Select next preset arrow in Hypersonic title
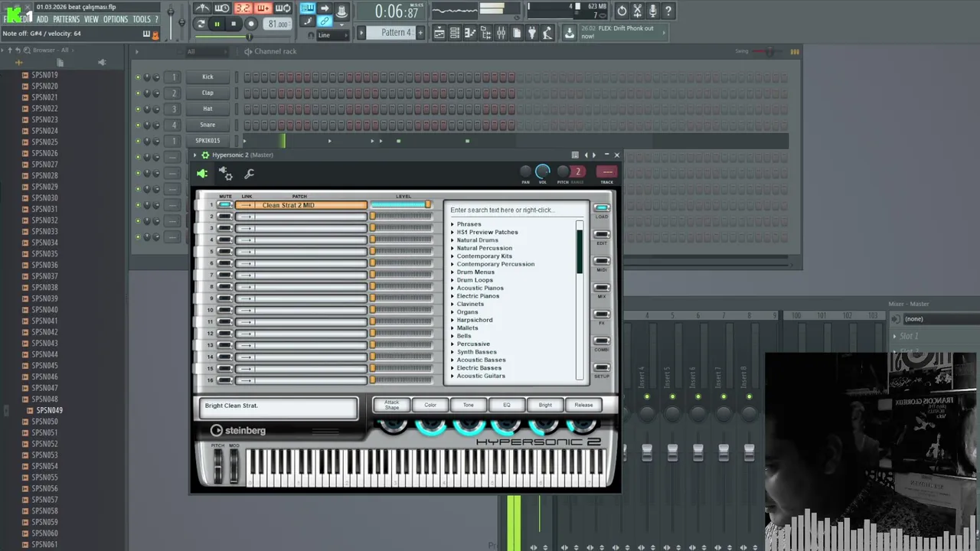This screenshot has width=980, height=551. point(594,155)
